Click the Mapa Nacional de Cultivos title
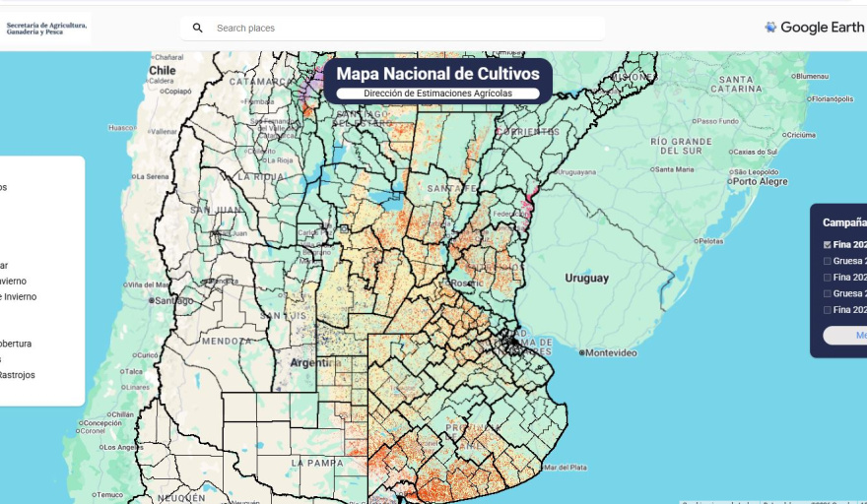This screenshot has width=867, height=504. click(437, 74)
